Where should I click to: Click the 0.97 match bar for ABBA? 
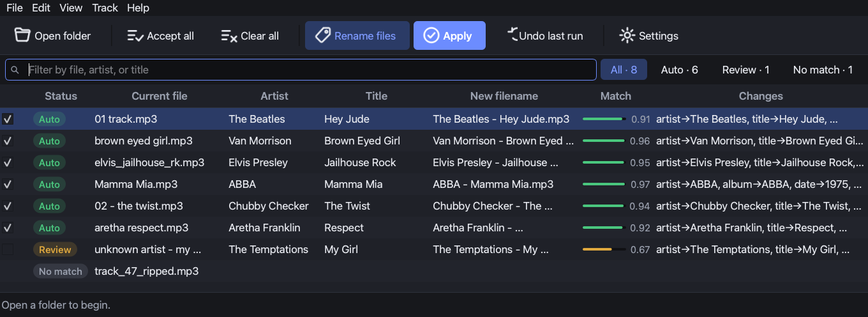coord(604,184)
